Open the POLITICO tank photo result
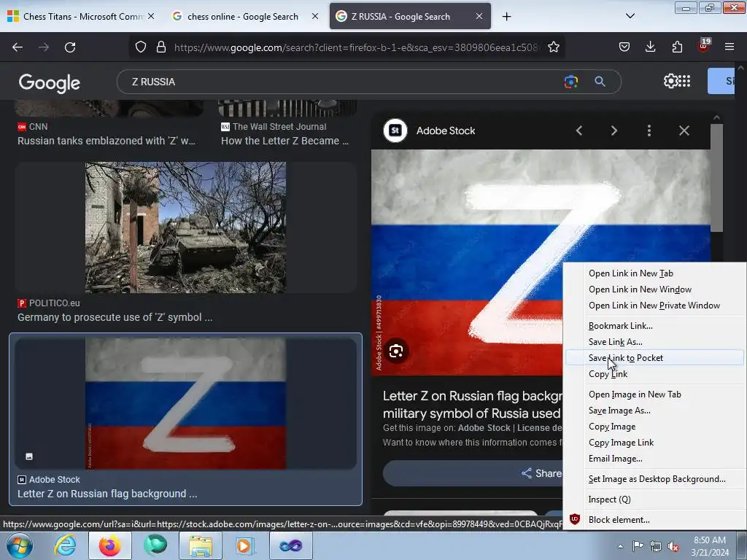Image resolution: width=747 pixels, height=560 pixels. click(185, 227)
